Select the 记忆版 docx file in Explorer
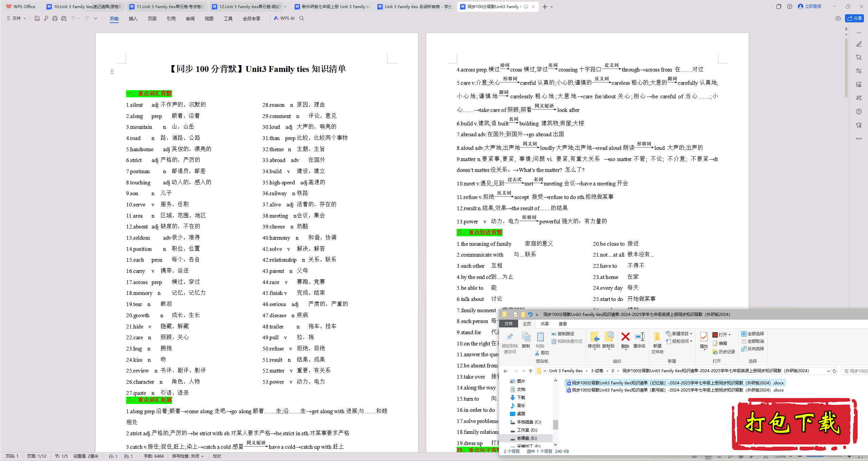 coord(675,383)
